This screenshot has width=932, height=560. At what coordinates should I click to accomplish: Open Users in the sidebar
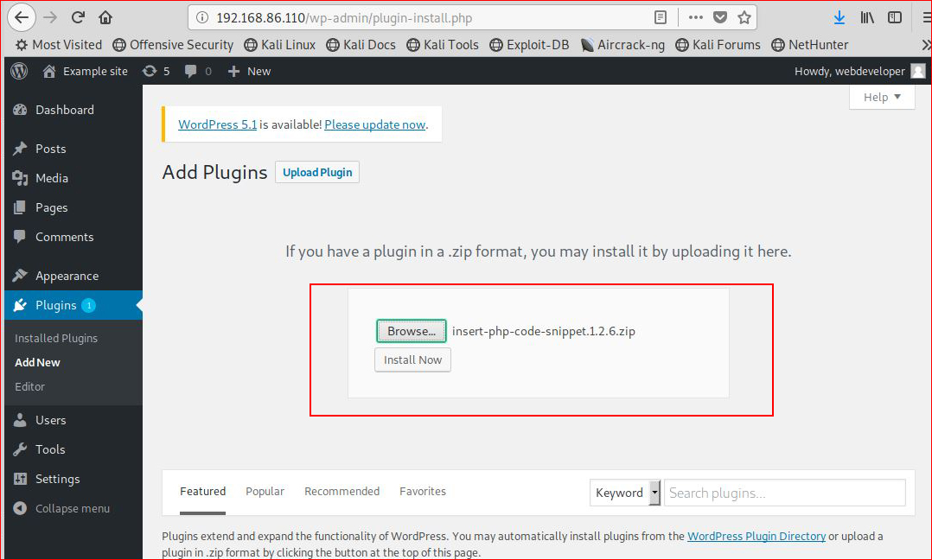pyautogui.click(x=50, y=420)
